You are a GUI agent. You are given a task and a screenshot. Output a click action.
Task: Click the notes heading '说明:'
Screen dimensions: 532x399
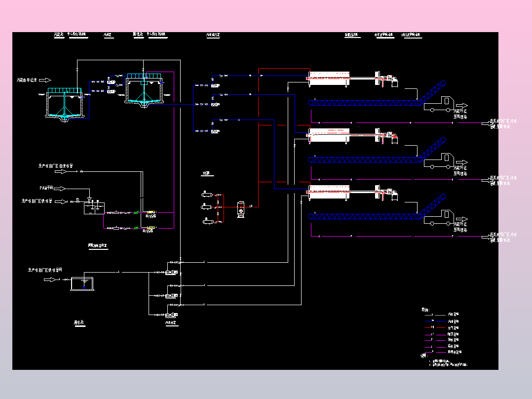424,356
